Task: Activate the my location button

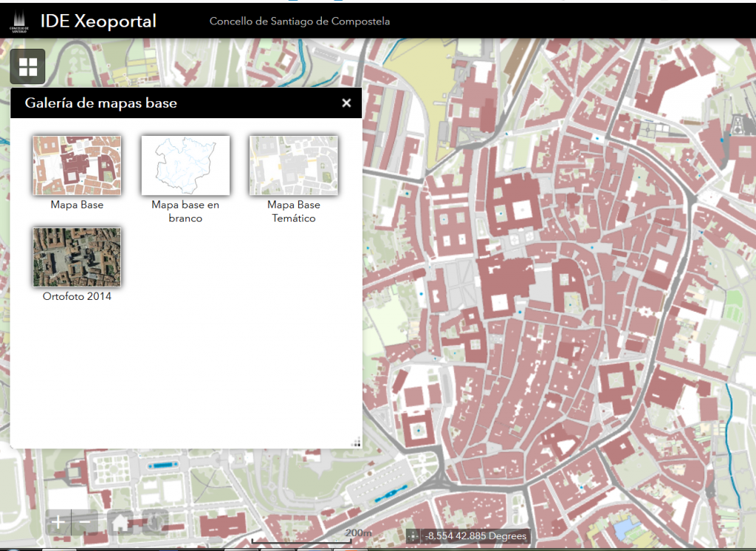Action: pyautogui.click(x=155, y=522)
